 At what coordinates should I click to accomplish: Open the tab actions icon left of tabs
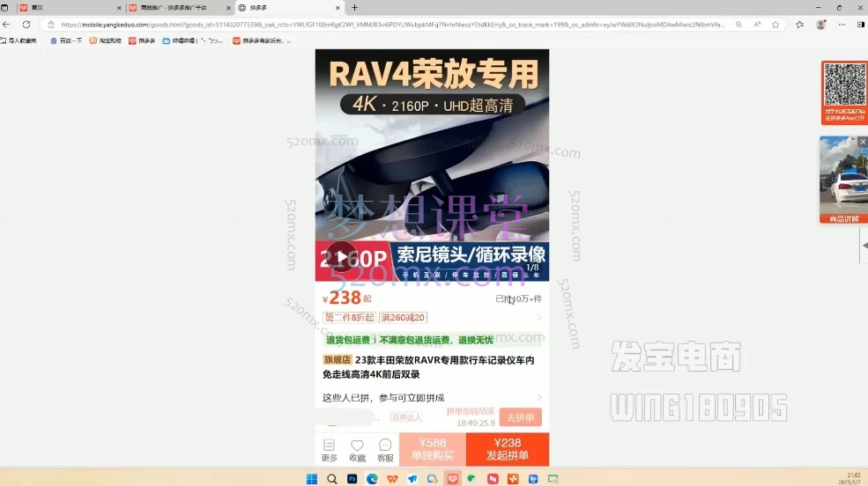click(x=4, y=8)
